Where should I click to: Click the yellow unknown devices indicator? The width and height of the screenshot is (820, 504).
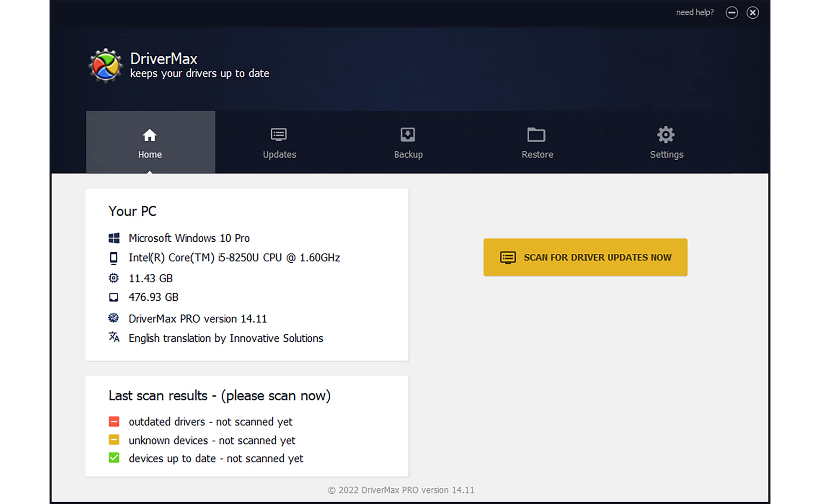pyautogui.click(x=114, y=440)
